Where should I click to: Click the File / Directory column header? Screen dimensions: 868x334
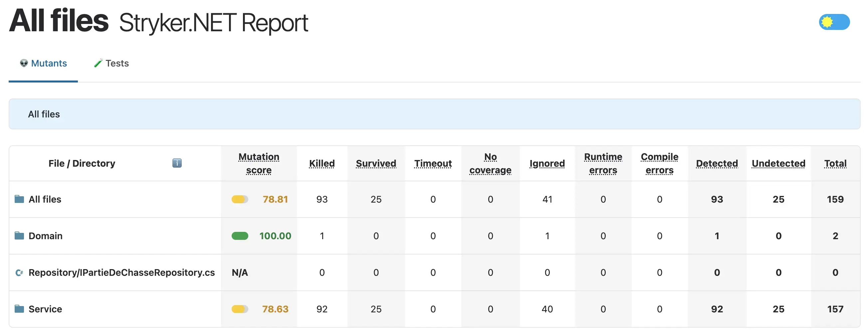(82, 163)
